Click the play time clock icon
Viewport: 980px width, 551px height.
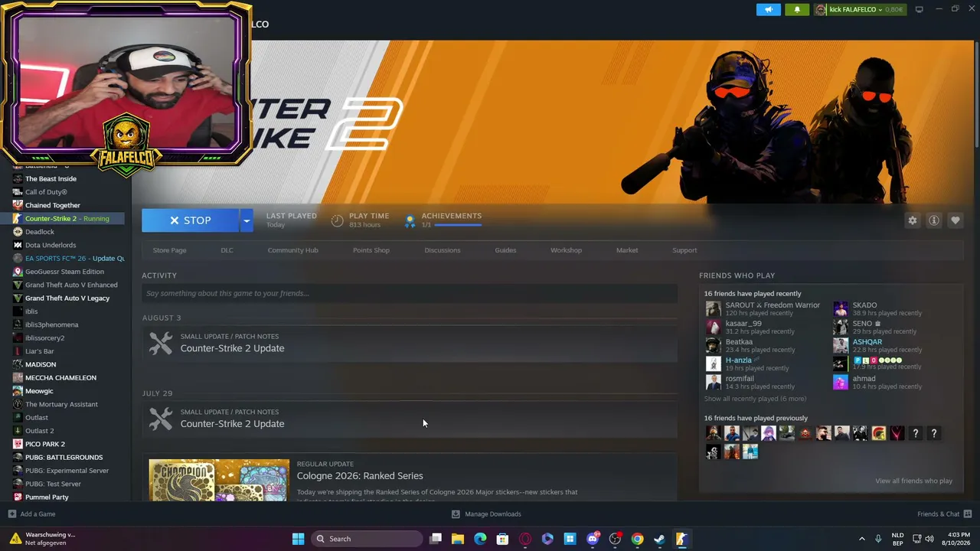pyautogui.click(x=337, y=220)
